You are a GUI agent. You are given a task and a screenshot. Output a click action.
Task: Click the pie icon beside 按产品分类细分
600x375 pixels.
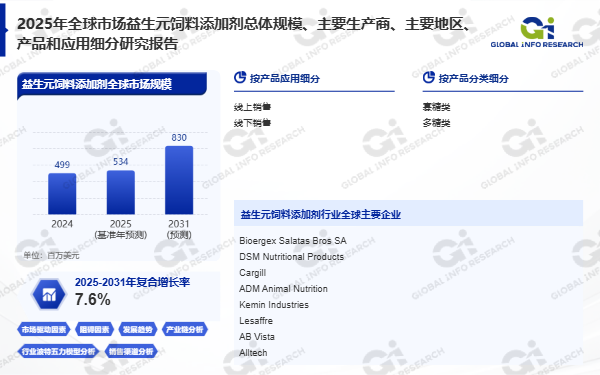(429, 77)
